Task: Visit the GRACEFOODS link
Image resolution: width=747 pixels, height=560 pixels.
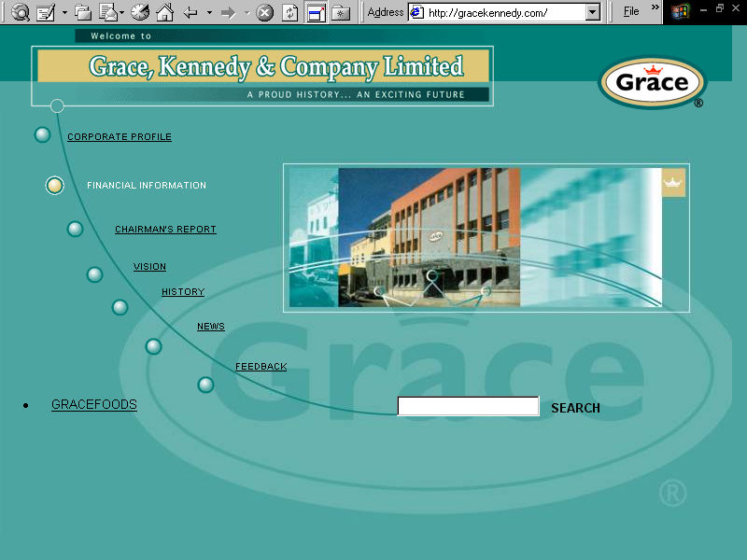Action: pos(93,404)
